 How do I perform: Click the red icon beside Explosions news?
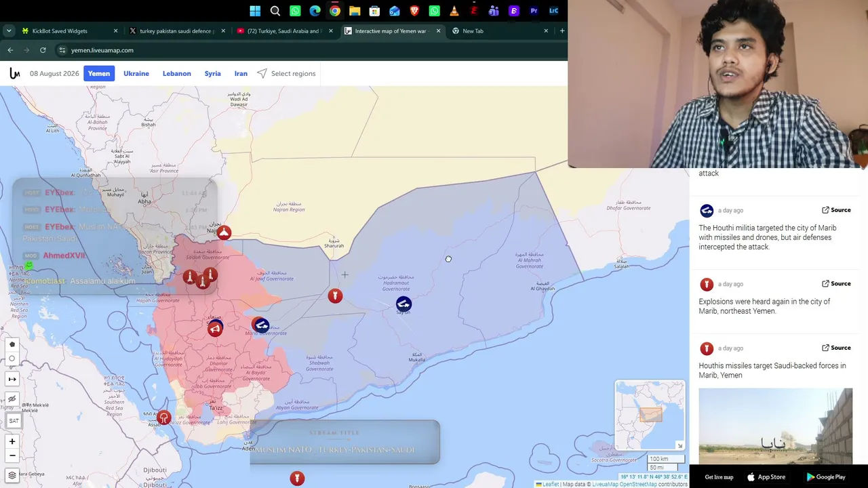[707, 285]
